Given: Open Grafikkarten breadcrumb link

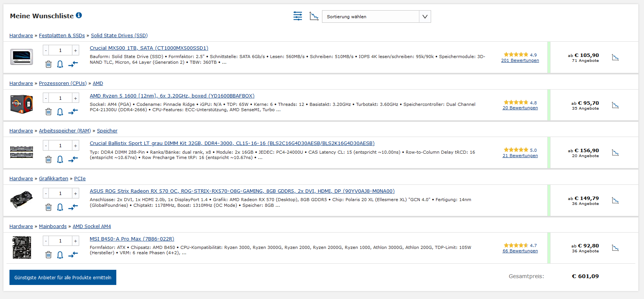Looking at the screenshot, I should click(53, 179).
